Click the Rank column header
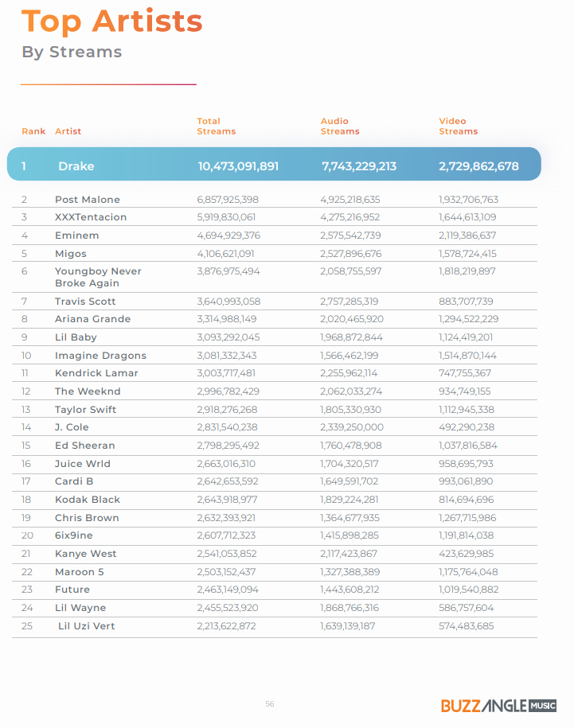The width and height of the screenshot is (574, 728). (x=33, y=131)
